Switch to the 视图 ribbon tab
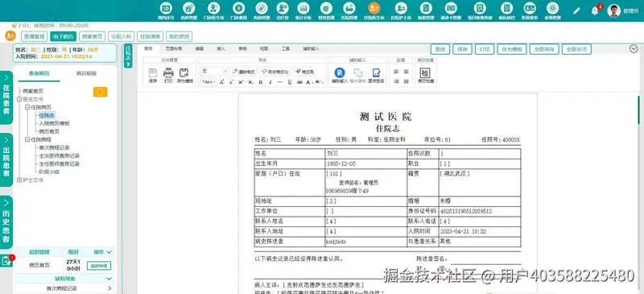 [x=264, y=48]
